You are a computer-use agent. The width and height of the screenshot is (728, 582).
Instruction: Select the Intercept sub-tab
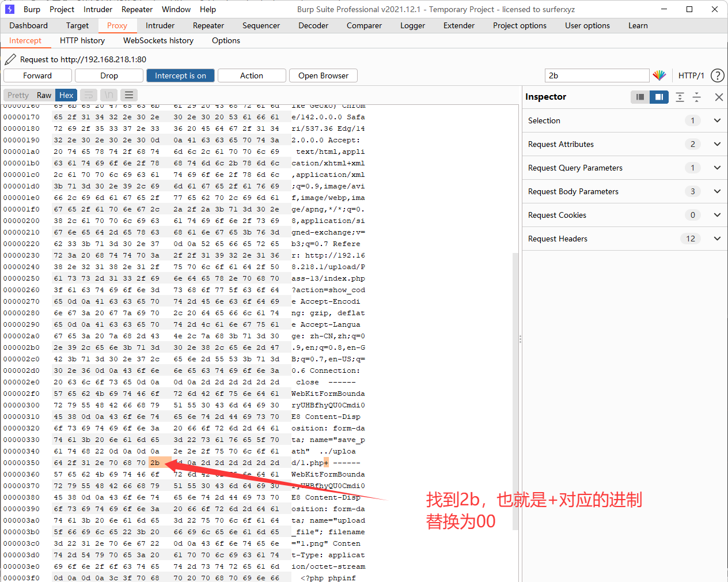tap(25, 40)
